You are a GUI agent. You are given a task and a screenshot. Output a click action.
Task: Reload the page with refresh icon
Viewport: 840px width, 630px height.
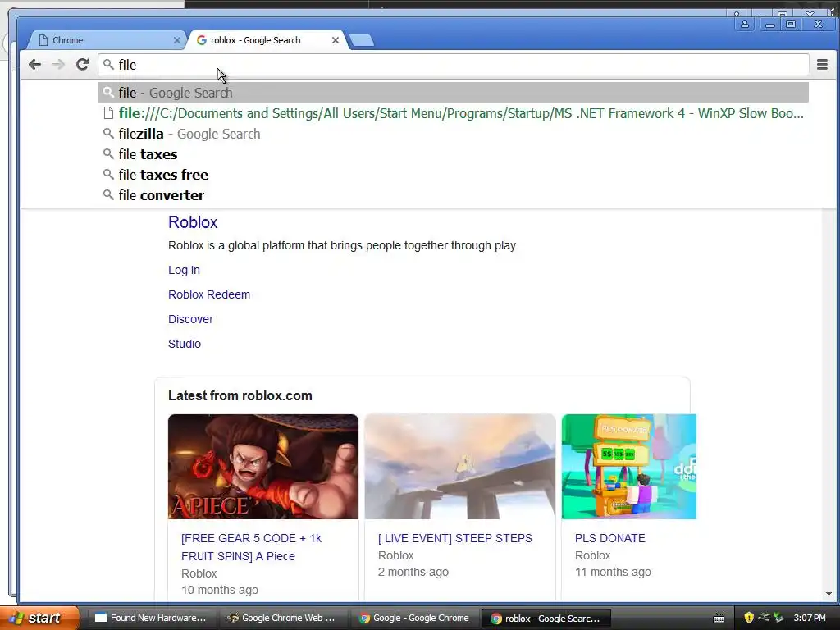[82, 65]
